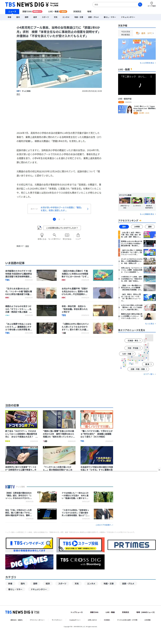This screenshot has height=644, width=161.
Task: Click the WORLD REPORTS video icon
Action: (149, 201)
